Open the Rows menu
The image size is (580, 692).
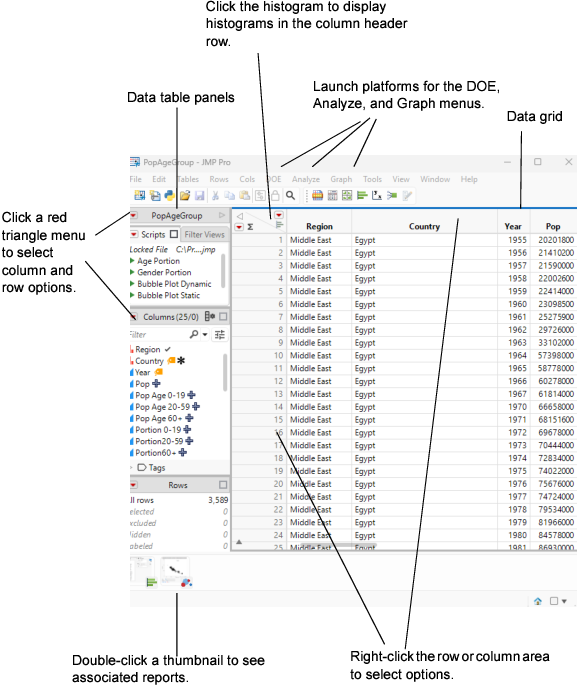pos(219,179)
